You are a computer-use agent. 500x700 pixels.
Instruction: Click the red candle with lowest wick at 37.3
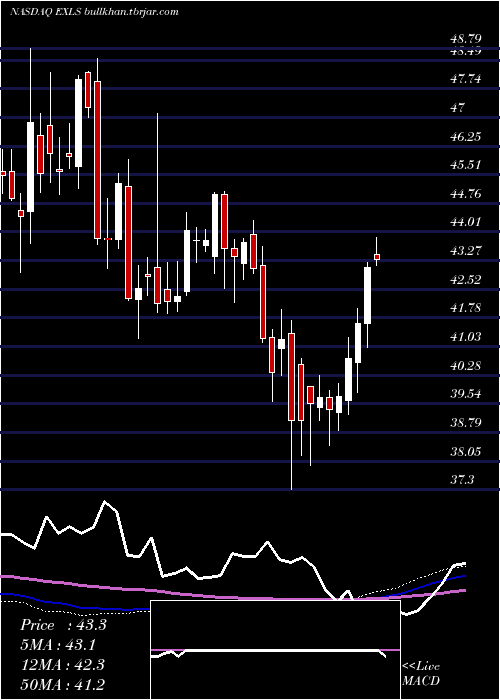click(291, 376)
